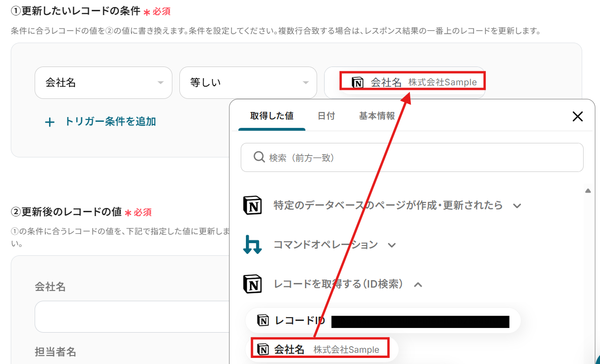Expand the 特定のデータベースのページが作成・更新されたら chevron
Image resolution: width=600 pixels, height=364 pixels.
(x=517, y=206)
